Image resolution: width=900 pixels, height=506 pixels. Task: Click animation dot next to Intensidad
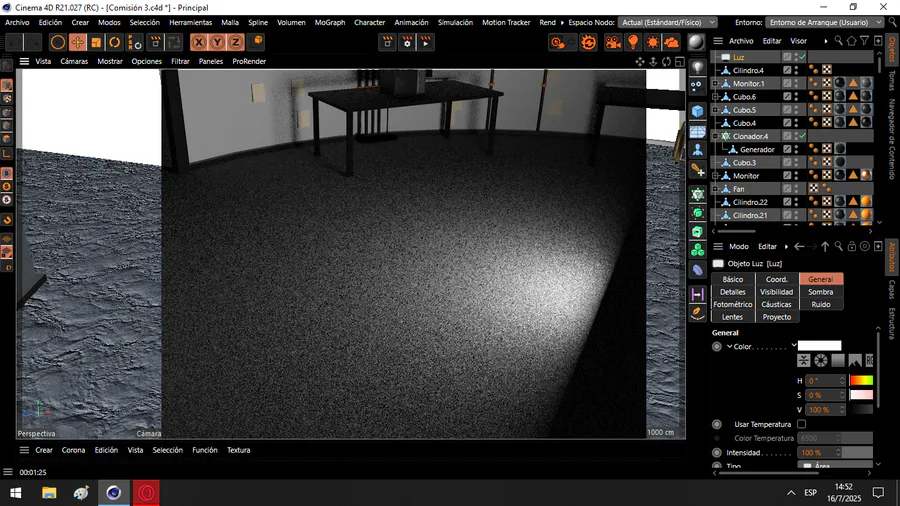[717, 453]
